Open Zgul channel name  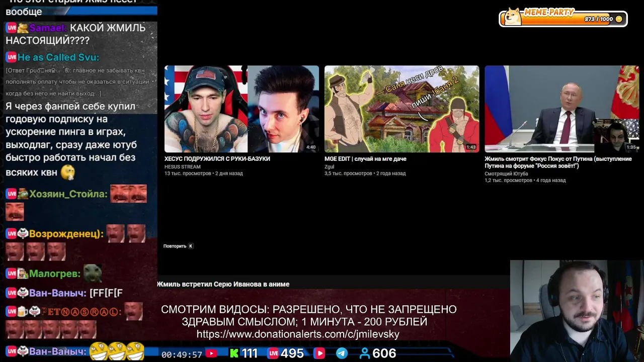(x=330, y=167)
